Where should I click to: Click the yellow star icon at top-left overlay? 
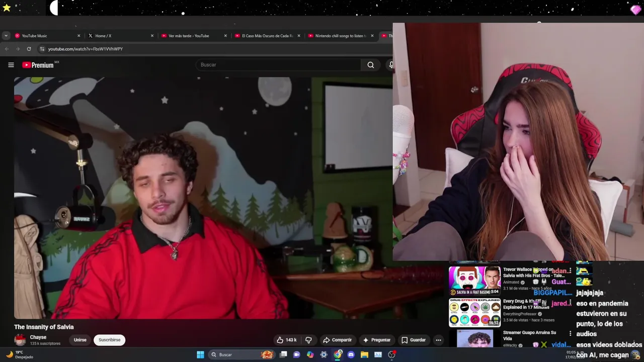tap(7, 8)
